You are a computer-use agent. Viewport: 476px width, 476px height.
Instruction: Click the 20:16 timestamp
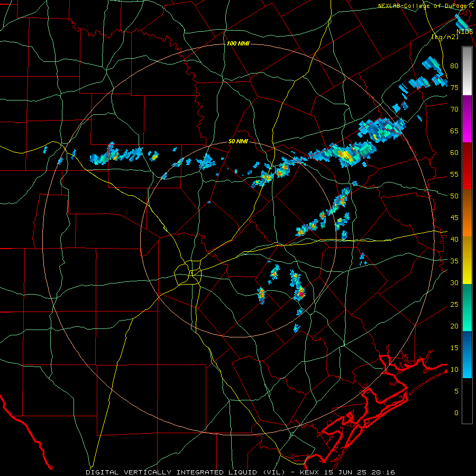[384, 472]
